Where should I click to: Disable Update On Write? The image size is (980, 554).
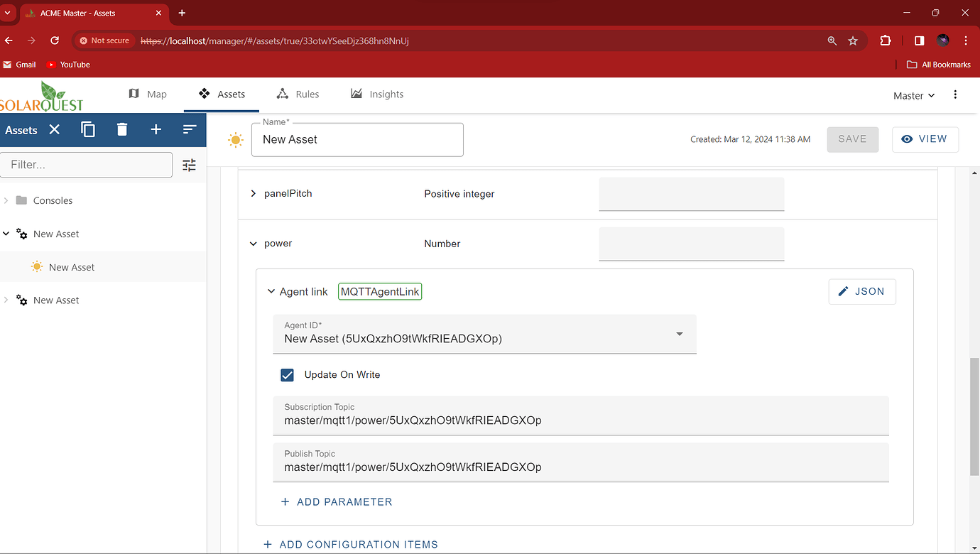click(287, 374)
